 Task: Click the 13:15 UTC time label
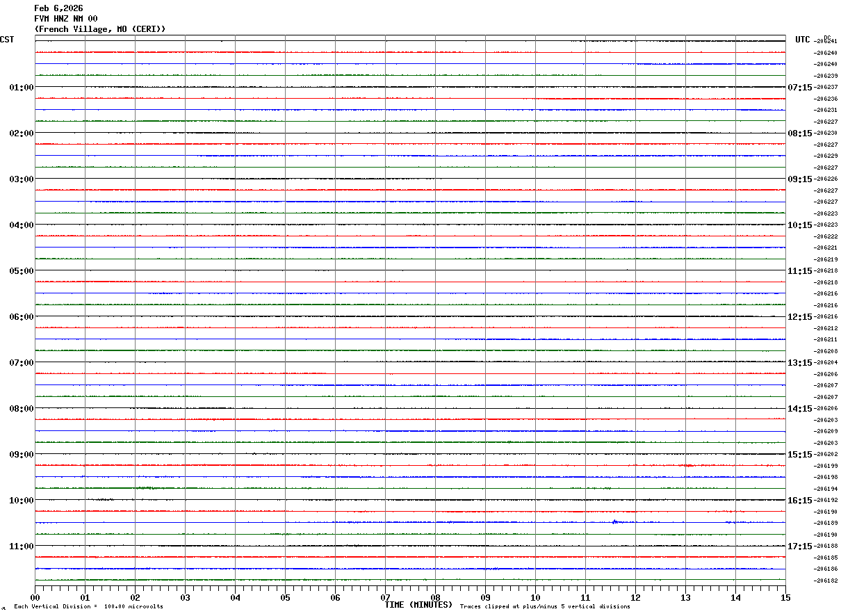799,362
